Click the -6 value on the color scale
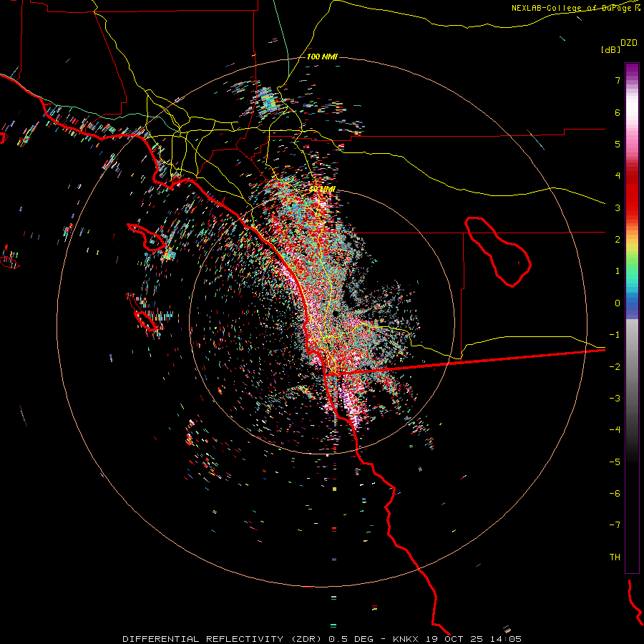This screenshot has width=644, height=644. click(x=615, y=494)
